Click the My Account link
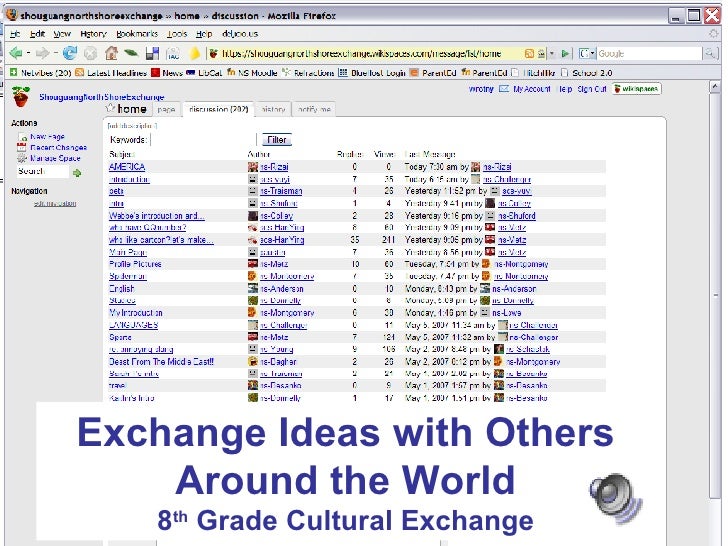728x546 pixels. coord(531,89)
